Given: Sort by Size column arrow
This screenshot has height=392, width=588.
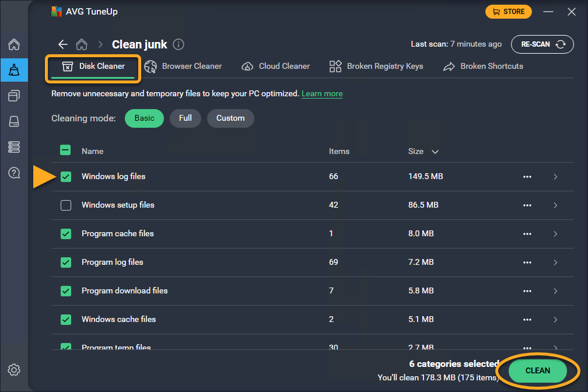Looking at the screenshot, I should 435,152.
